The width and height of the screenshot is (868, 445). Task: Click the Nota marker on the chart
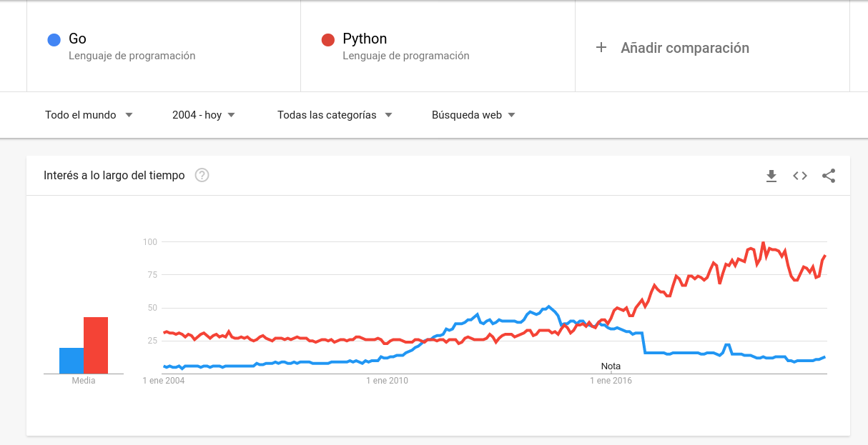pyautogui.click(x=611, y=366)
